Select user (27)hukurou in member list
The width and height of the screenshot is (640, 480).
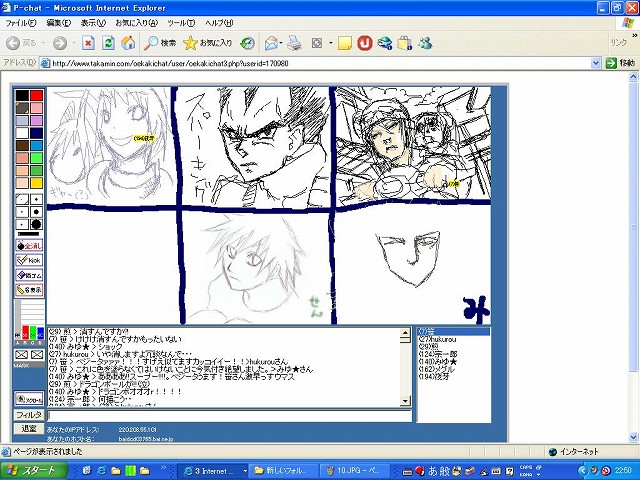438,339
